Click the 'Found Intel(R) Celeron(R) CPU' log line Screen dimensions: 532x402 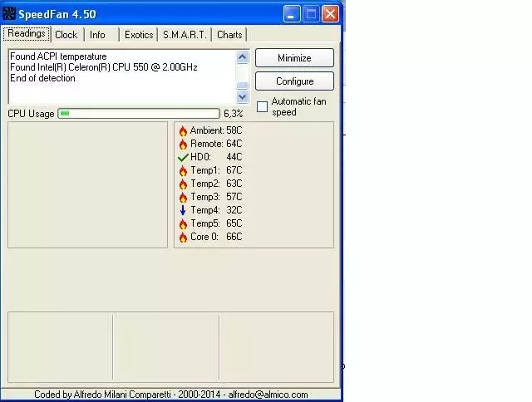[104, 67]
